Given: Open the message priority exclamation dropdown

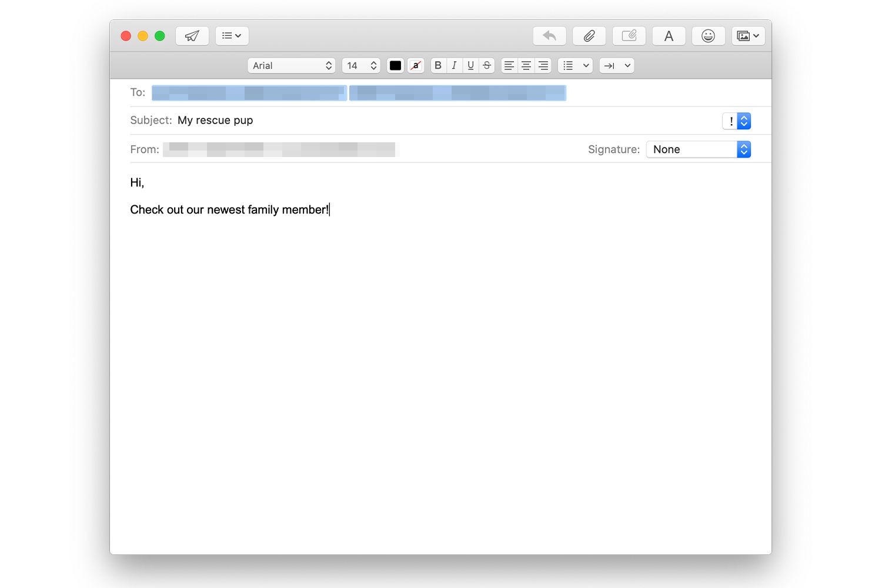Looking at the screenshot, I should point(737,121).
